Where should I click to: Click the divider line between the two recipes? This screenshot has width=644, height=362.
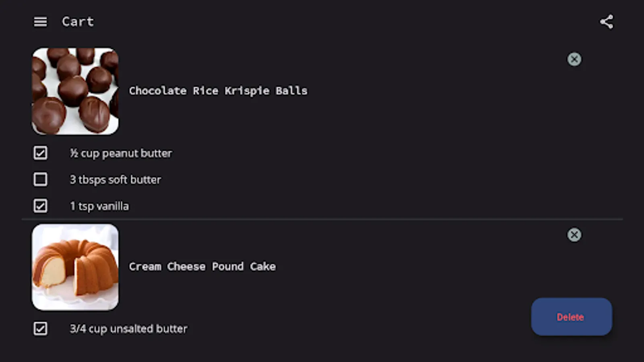click(322, 219)
